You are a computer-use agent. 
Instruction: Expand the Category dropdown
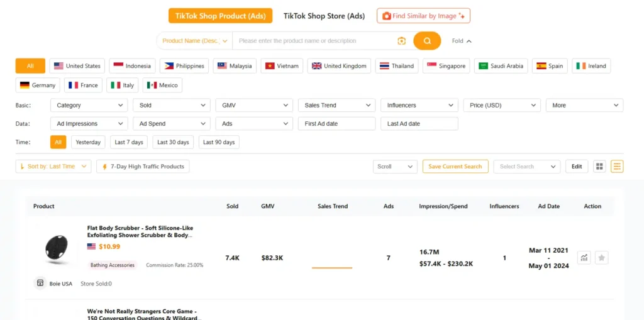point(89,106)
